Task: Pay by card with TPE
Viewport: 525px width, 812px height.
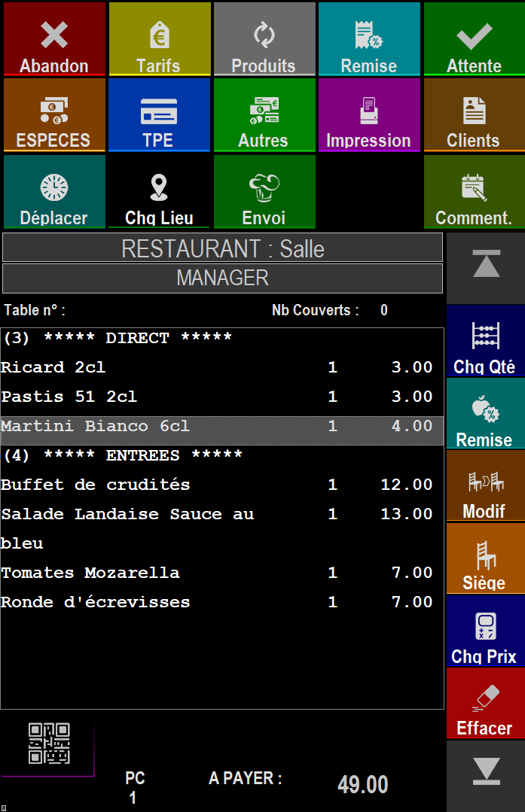Action: pyautogui.click(x=160, y=115)
